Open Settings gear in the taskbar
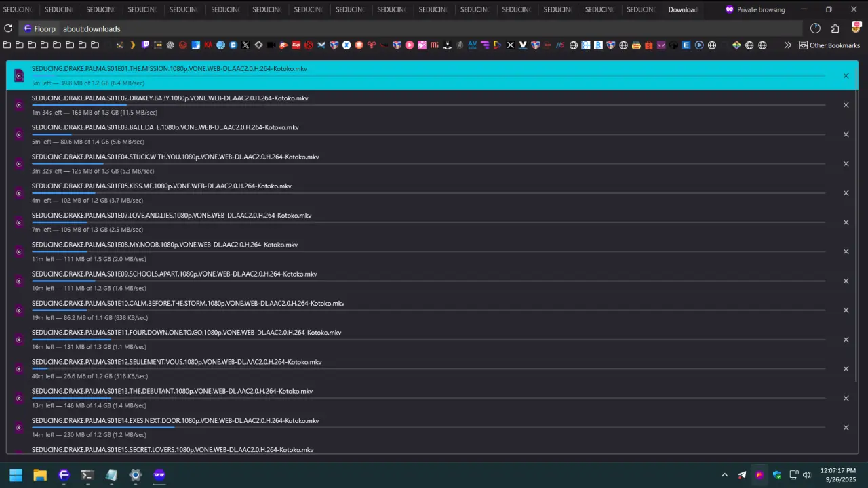The width and height of the screenshot is (868, 488). point(135,474)
